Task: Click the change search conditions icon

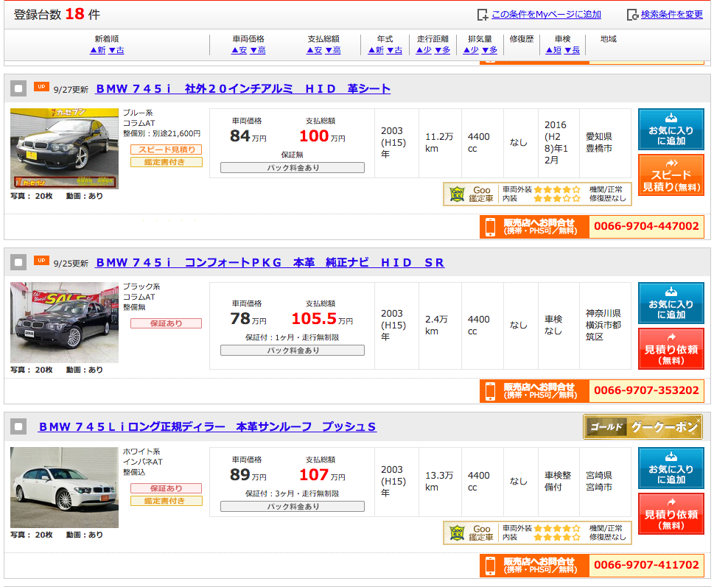Action: point(632,15)
